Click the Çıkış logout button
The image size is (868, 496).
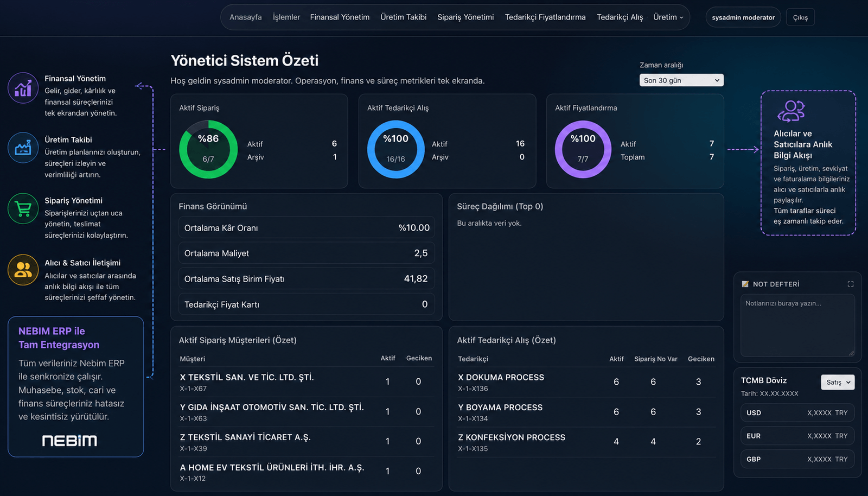click(800, 17)
